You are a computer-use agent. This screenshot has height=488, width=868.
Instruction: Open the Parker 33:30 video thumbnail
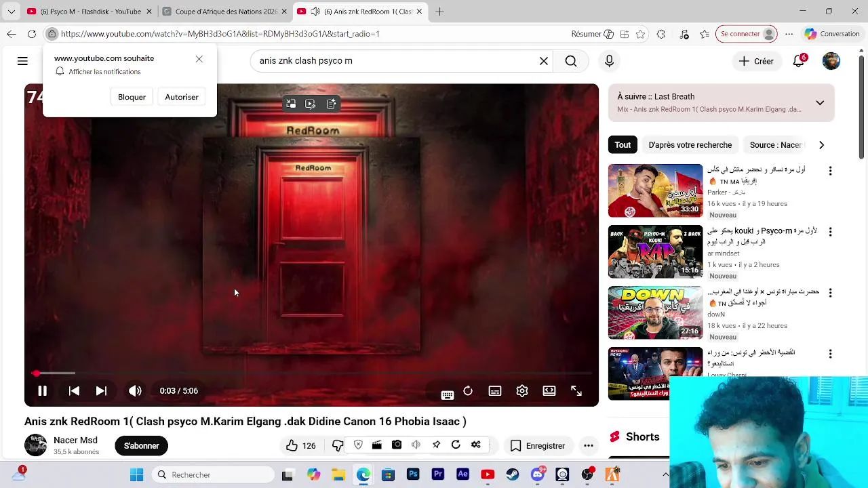(x=655, y=190)
